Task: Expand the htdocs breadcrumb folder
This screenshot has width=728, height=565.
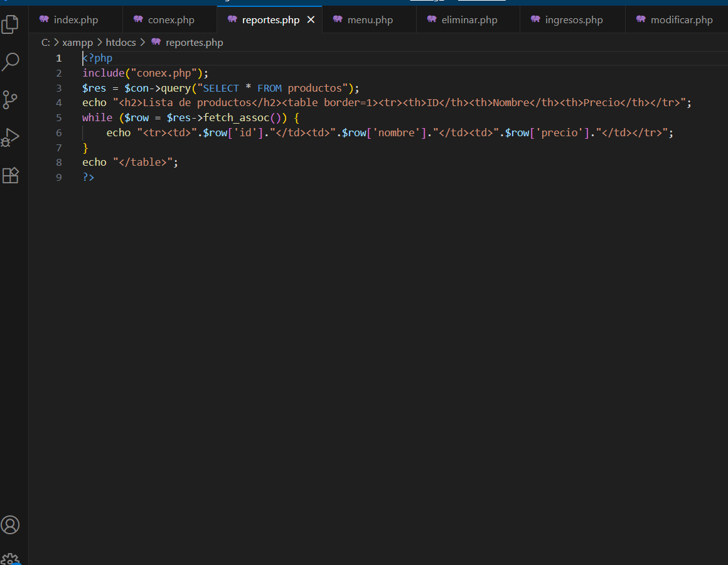Action: (120, 43)
